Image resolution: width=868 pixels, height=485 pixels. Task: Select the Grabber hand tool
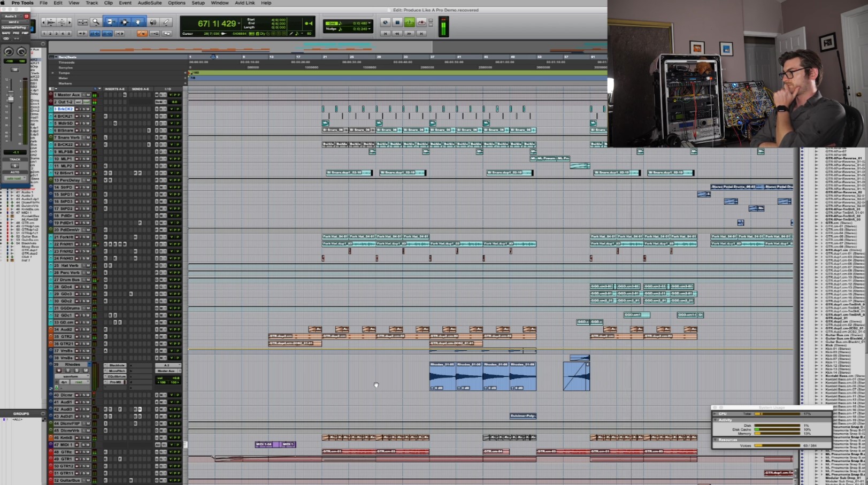(138, 22)
